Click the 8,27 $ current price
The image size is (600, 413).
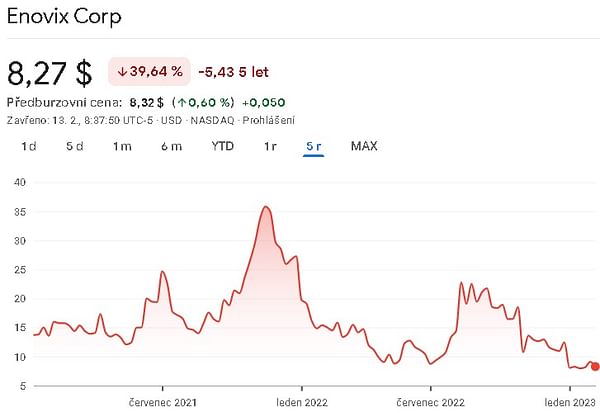pyautogui.click(x=50, y=73)
